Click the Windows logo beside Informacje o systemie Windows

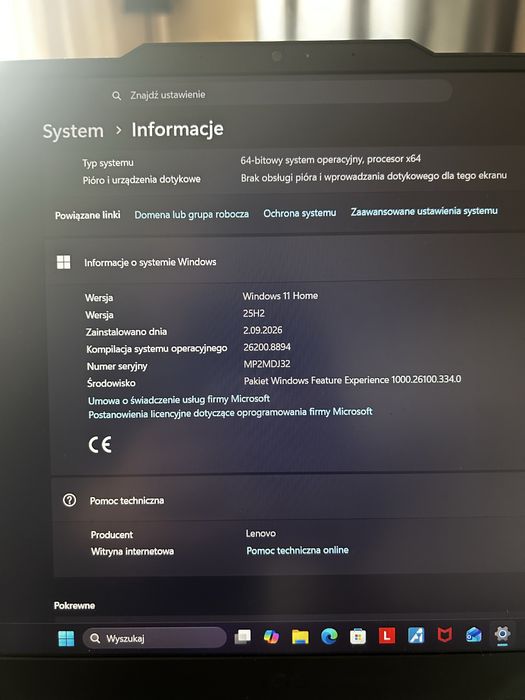63,262
